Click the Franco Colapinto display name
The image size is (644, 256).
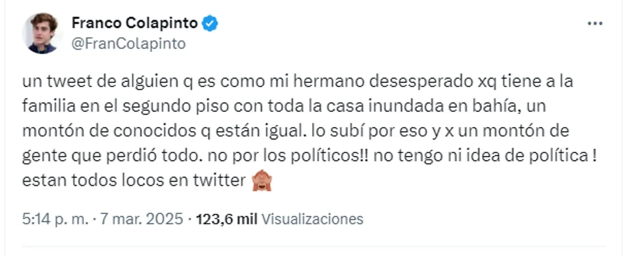point(134,23)
